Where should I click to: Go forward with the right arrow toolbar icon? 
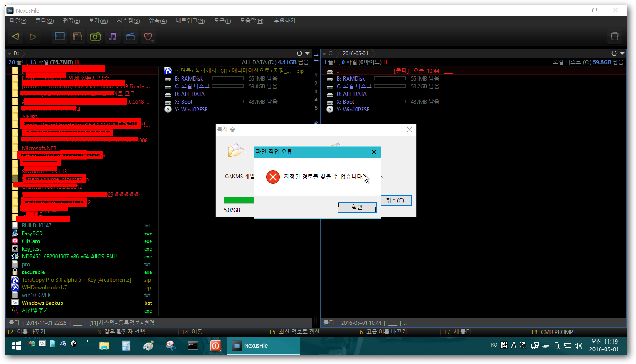pyautogui.click(x=33, y=36)
